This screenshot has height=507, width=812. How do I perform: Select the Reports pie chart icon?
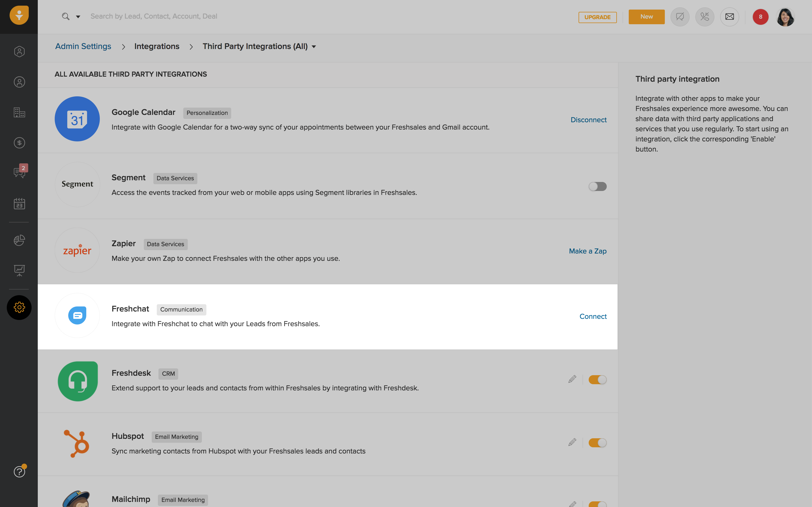(x=19, y=240)
